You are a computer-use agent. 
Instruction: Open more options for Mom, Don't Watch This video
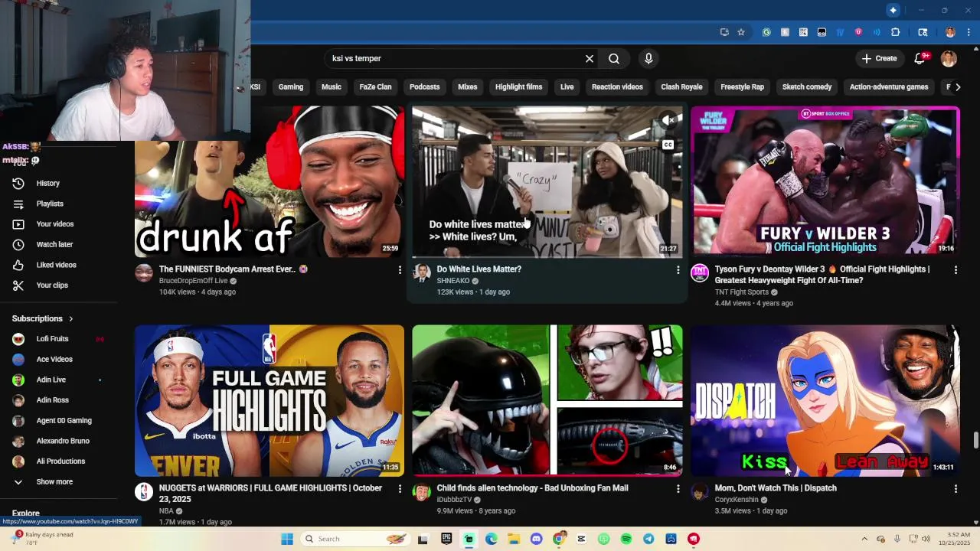(x=955, y=488)
